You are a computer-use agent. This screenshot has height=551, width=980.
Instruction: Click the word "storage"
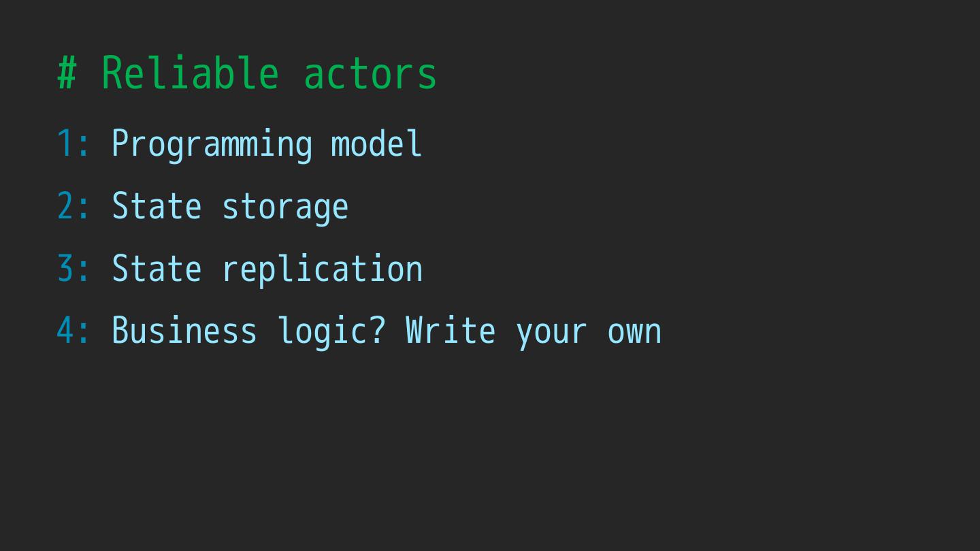tap(284, 206)
